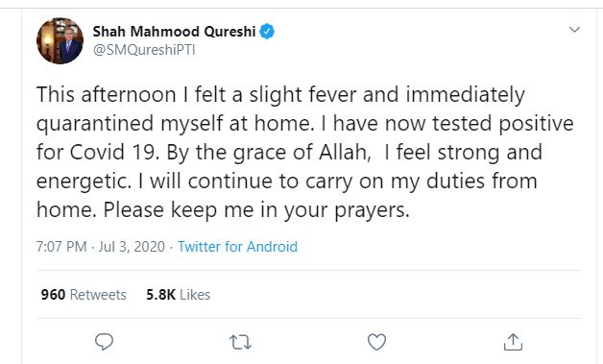The width and height of the screenshot is (603, 364).
Task: Click the blue verified checkmark badge
Action: [x=267, y=31]
